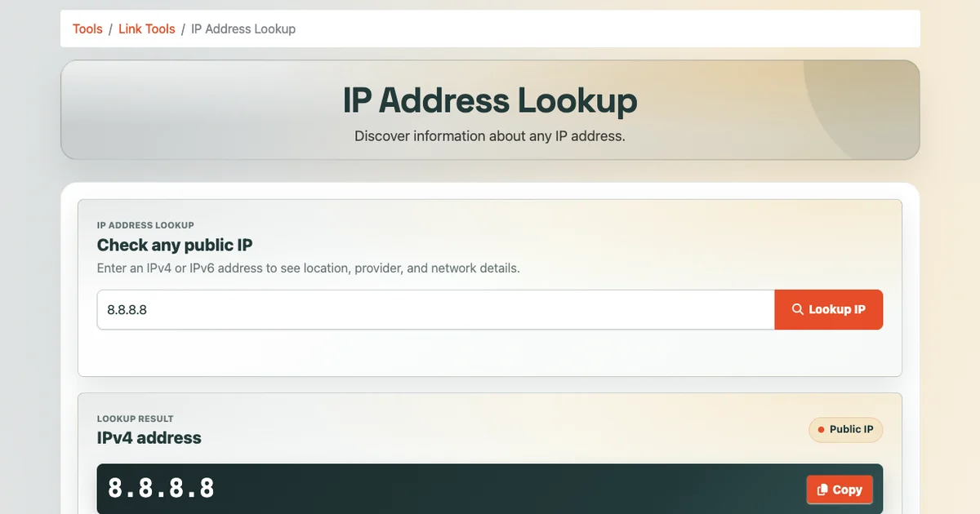Screen dimensions: 980x514
Task: Open the Tools breadcrumb link
Action: 87,29
